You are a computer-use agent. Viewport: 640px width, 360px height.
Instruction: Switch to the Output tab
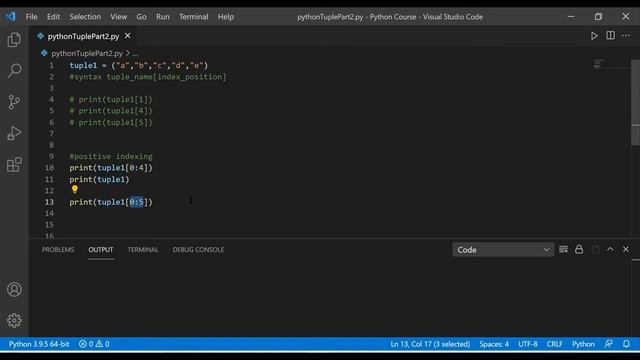pyautogui.click(x=101, y=249)
